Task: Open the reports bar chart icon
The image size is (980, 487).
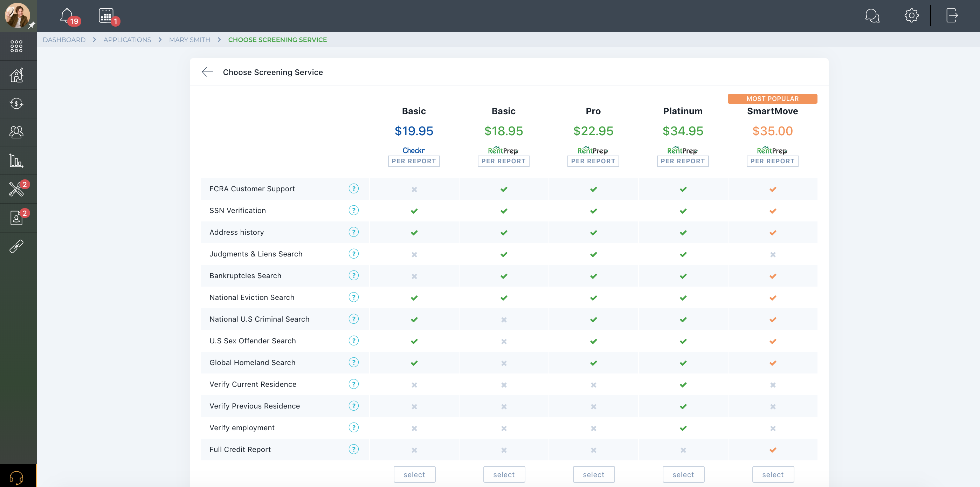Action: [x=16, y=160]
